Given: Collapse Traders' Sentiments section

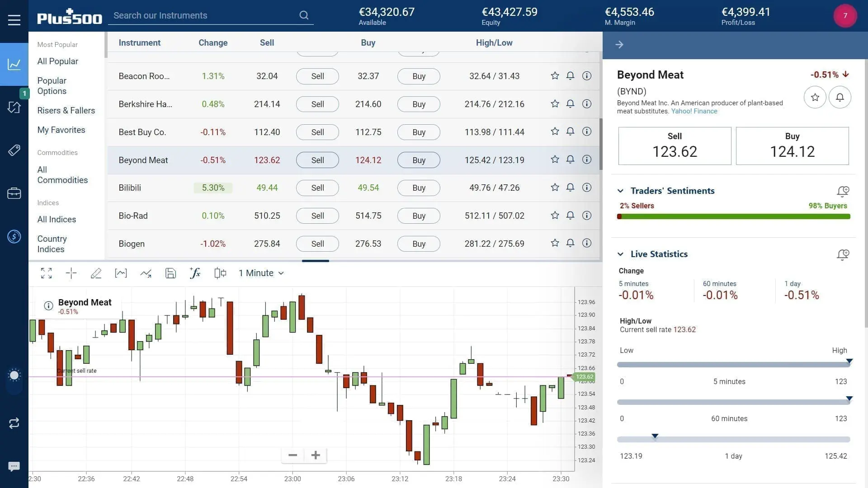Looking at the screenshot, I should 620,191.
